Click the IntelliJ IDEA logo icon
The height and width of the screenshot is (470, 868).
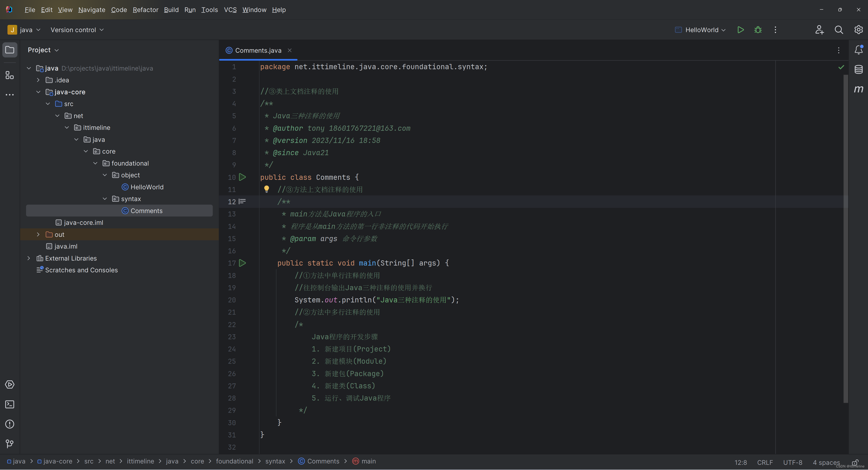(x=9, y=9)
